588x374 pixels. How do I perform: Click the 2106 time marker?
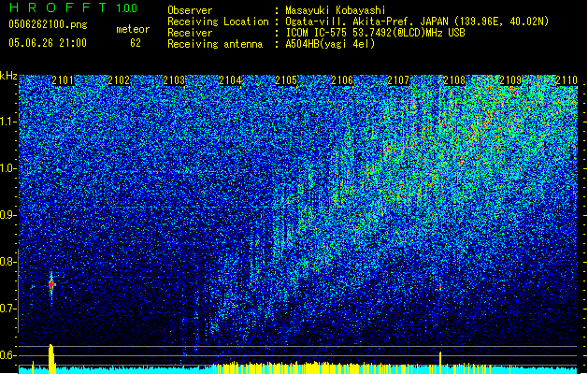pos(342,80)
